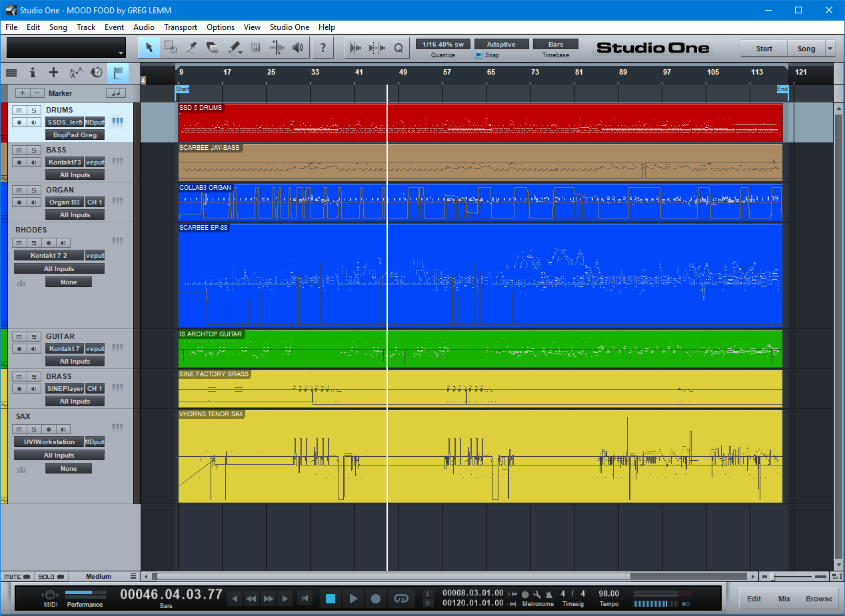Open the Audio menu
This screenshot has height=616, width=845.
pyautogui.click(x=144, y=27)
